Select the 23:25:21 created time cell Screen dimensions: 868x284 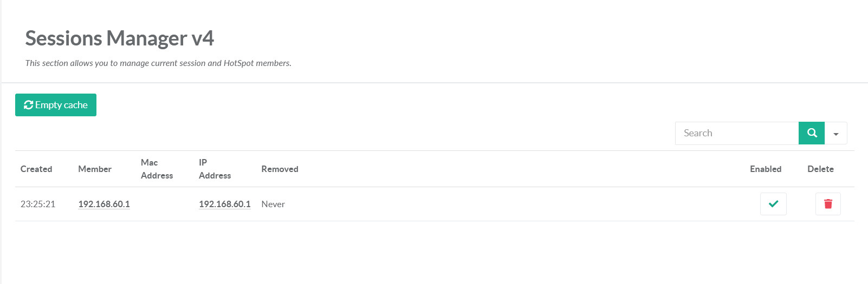pyautogui.click(x=38, y=204)
